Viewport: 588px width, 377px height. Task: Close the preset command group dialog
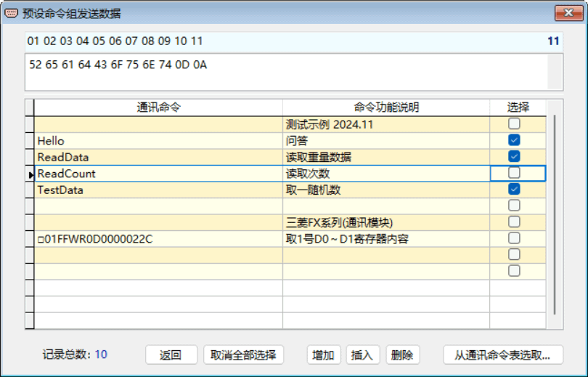click(568, 13)
